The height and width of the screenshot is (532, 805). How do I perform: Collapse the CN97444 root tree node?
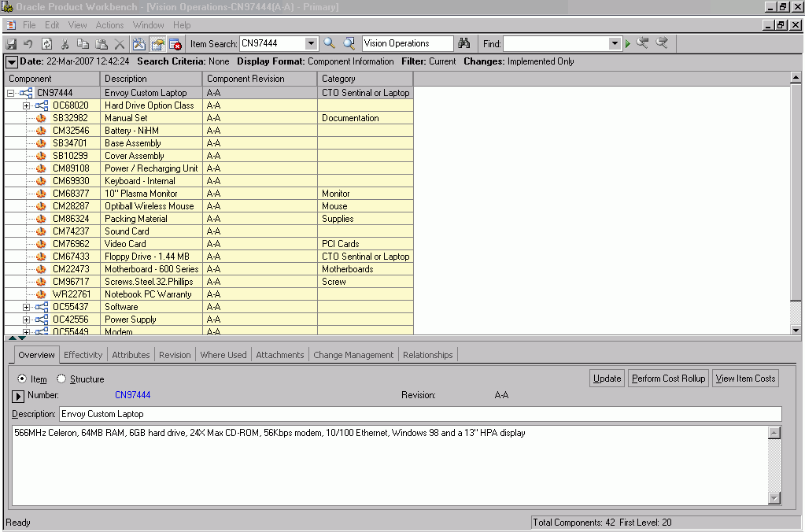tap(10, 93)
